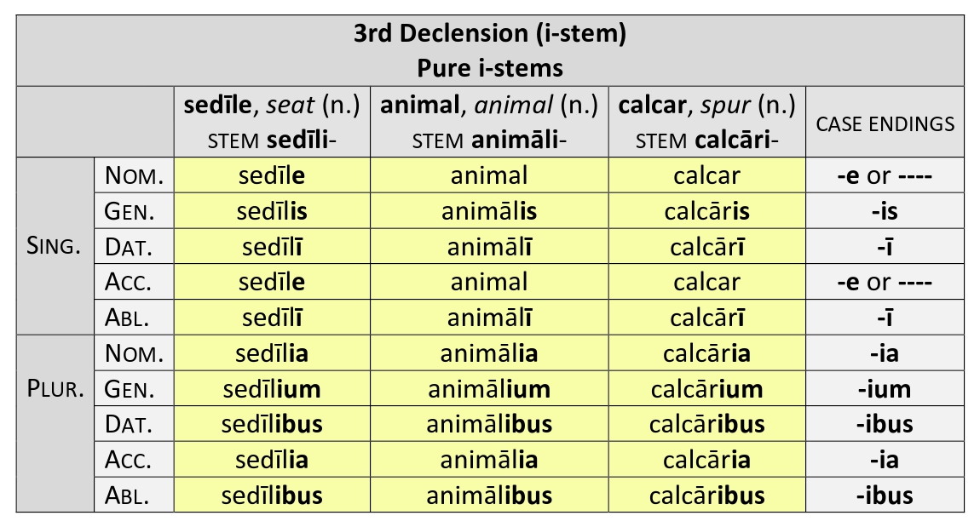The image size is (980, 527).
Task: Select the 'calcāris' genitive singular cell
Action: [706, 211]
